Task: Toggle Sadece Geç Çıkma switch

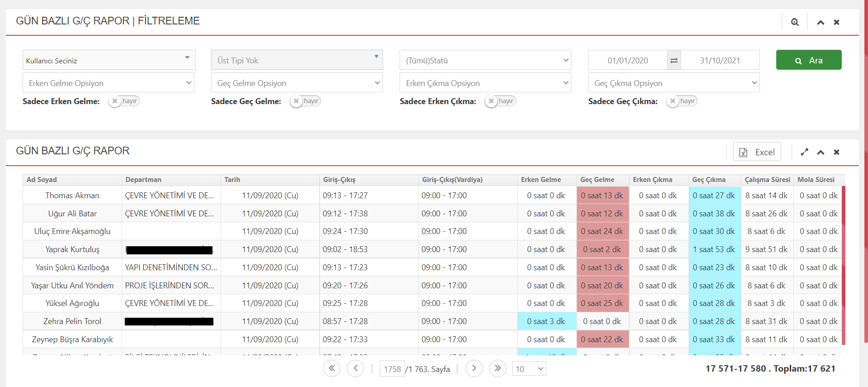Action: pyautogui.click(x=681, y=101)
